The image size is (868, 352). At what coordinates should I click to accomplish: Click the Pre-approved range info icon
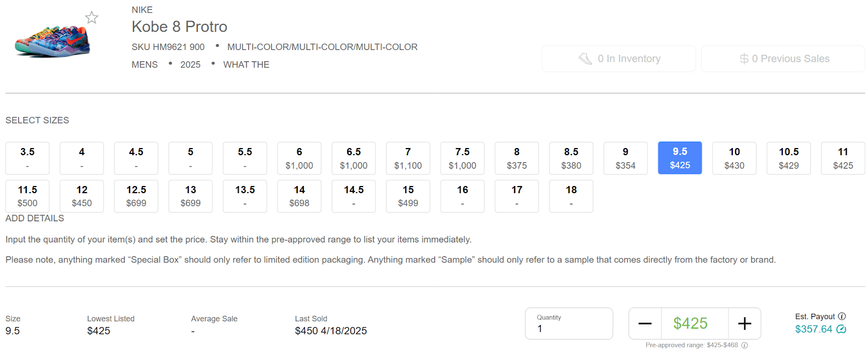745,345
